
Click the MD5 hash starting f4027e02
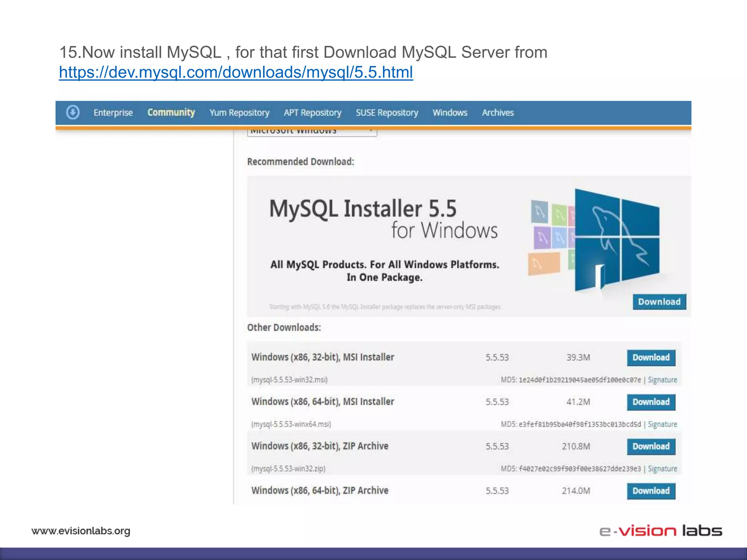click(580, 469)
